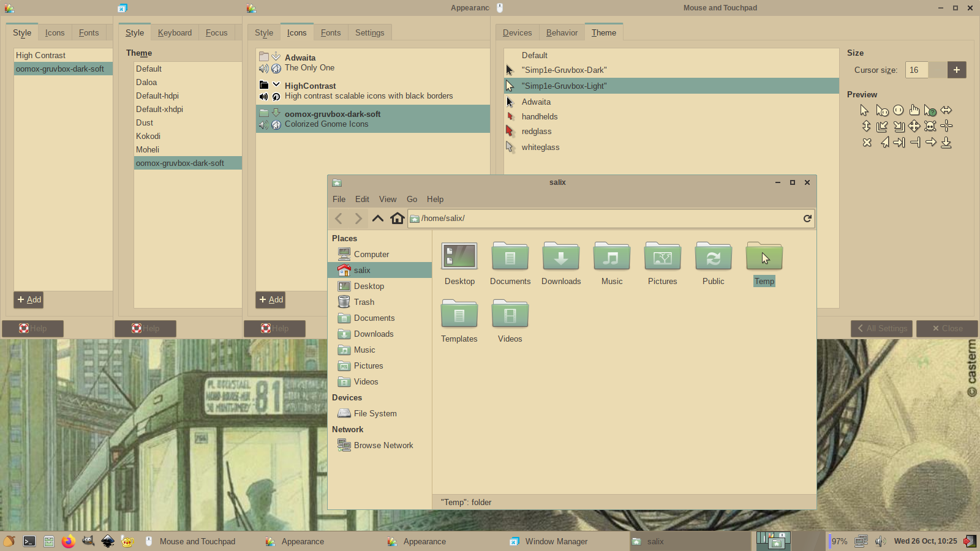Select whiteglass cursor theme
The width and height of the screenshot is (980, 551).
click(671, 147)
